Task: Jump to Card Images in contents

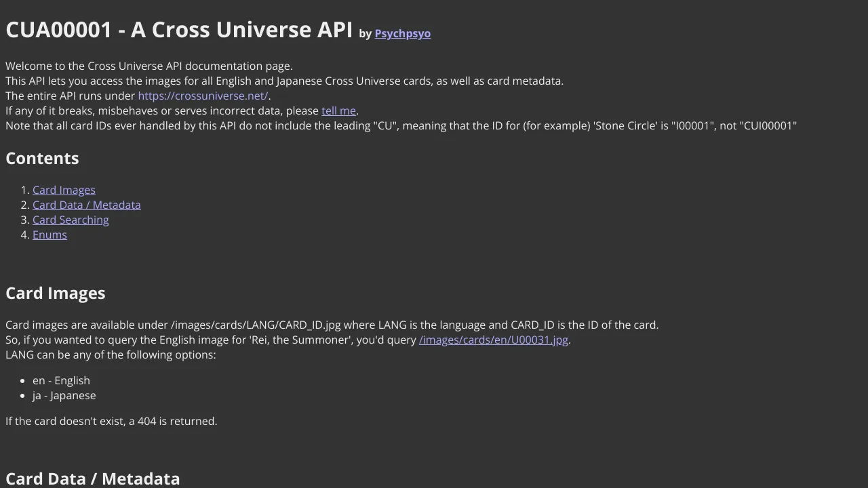Action: pos(64,190)
